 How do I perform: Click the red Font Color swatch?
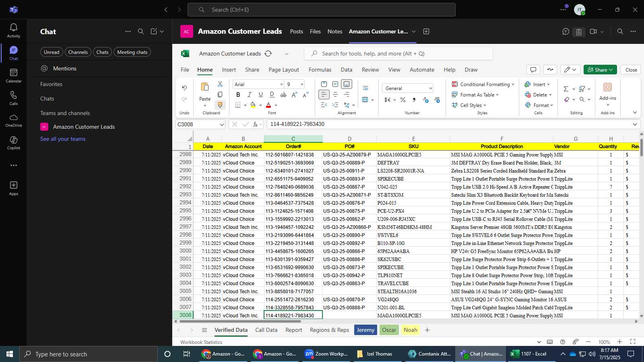click(268, 105)
